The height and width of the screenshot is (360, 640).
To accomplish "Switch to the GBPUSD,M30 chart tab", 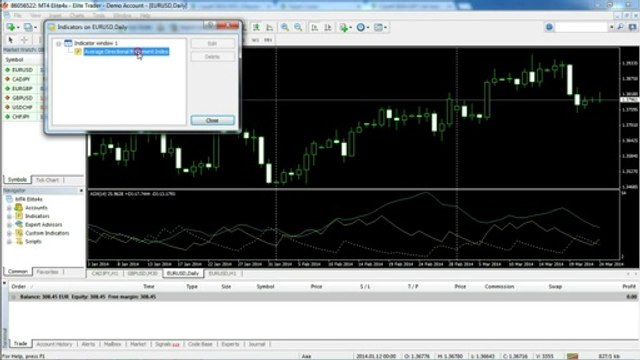I will [142, 273].
